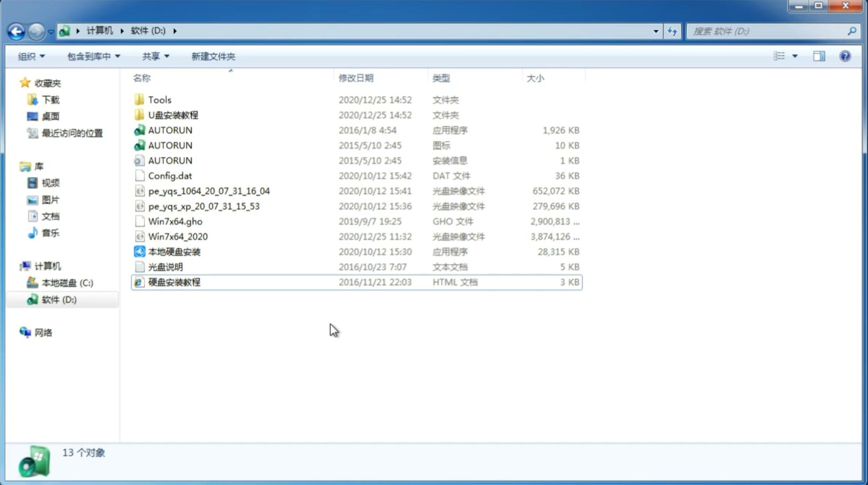
Task: Open the U盘安装教程 folder
Action: (x=173, y=115)
